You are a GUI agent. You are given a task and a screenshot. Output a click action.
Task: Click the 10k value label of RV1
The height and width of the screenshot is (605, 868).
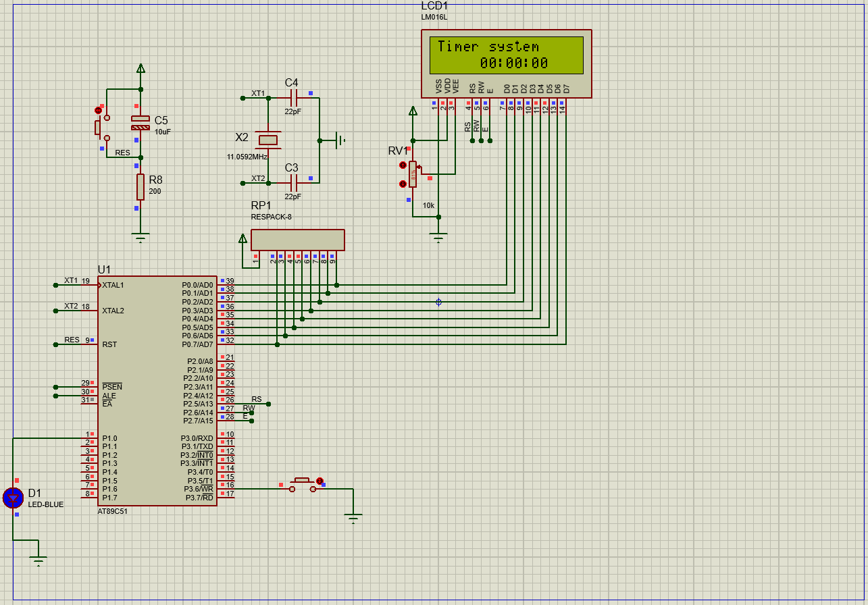(x=428, y=205)
